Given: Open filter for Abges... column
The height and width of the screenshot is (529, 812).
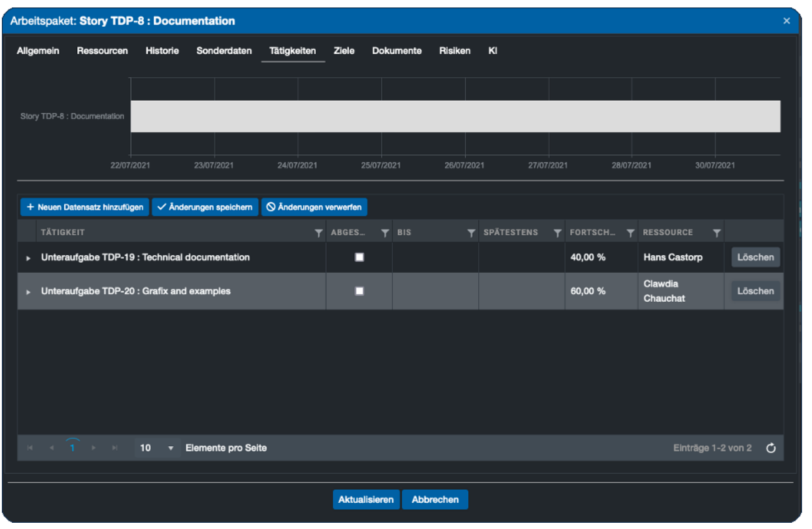Looking at the screenshot, I should pyautogui.click(x=385, y=233).
